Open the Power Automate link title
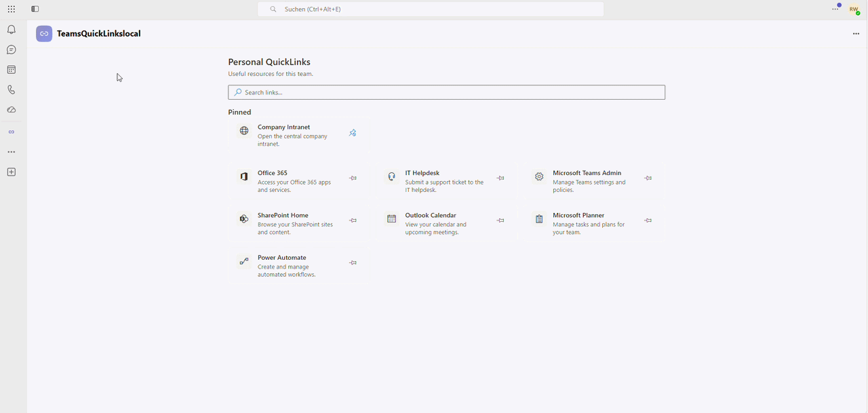 click(x=282, y=258)
